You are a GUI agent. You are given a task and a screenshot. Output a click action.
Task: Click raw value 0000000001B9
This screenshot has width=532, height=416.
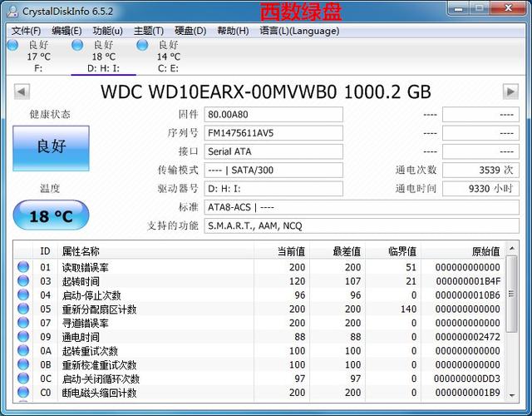tap(468, 393)
